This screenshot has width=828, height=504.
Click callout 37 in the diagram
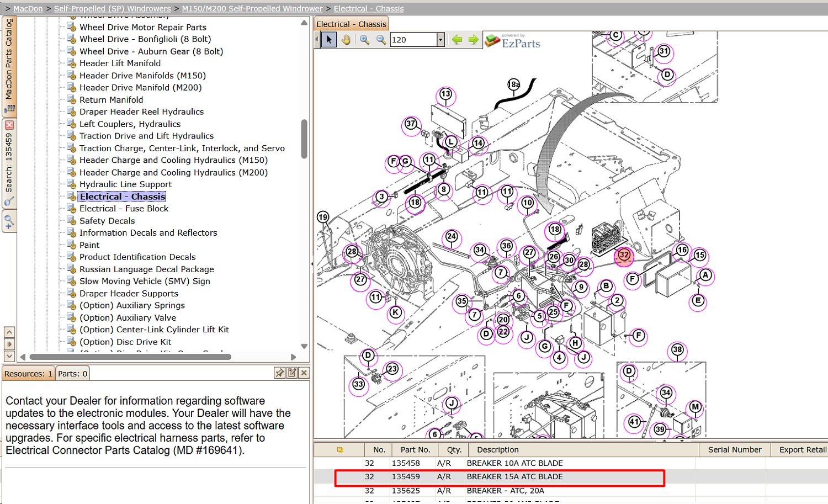(x=411, y=124)
